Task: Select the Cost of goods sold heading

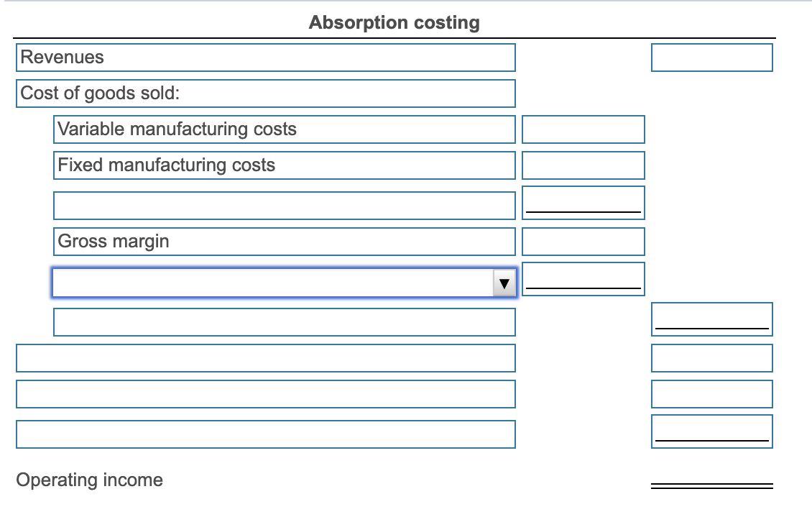Action: pyautogui.click(x=264, y=93)
